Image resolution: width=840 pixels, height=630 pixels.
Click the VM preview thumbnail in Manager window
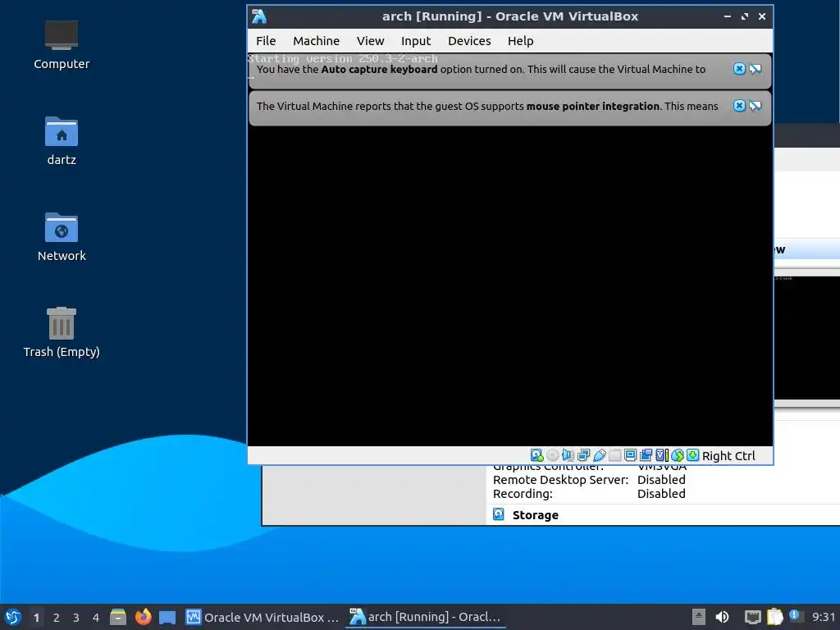pyautogui.click(x=807, y=337)
